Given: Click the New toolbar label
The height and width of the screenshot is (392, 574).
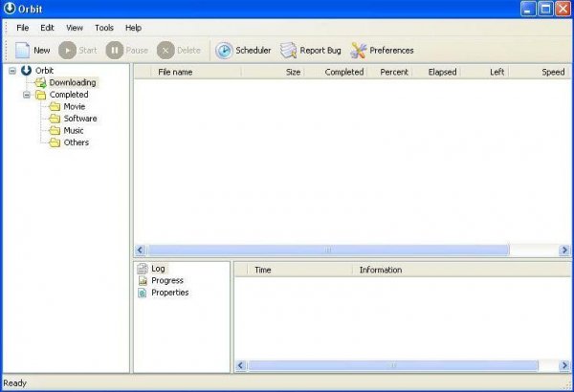Looking at the screenshot, I should [x=42, y=50].
